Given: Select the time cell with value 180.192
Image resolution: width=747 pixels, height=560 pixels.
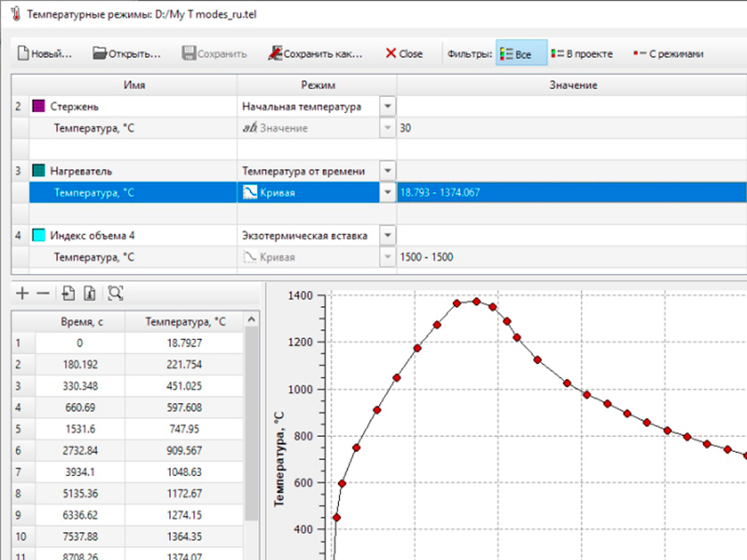Looking at the screenshot, I should 80,364.
